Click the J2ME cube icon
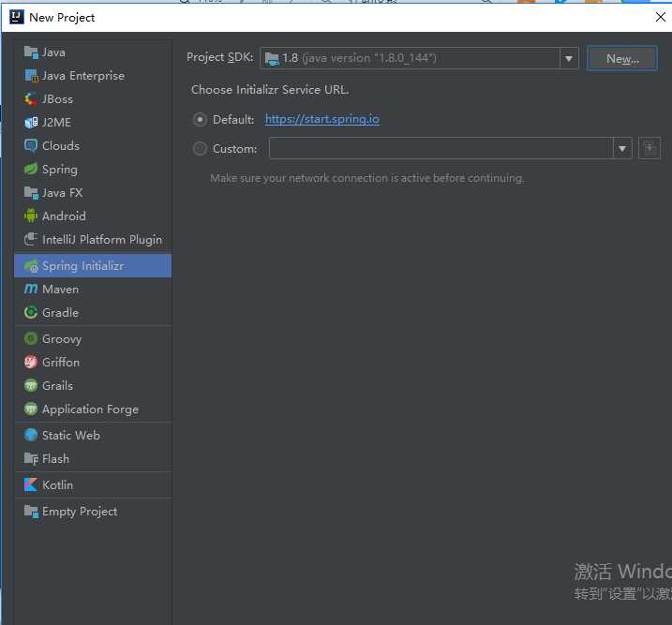 tap(31, 123)
